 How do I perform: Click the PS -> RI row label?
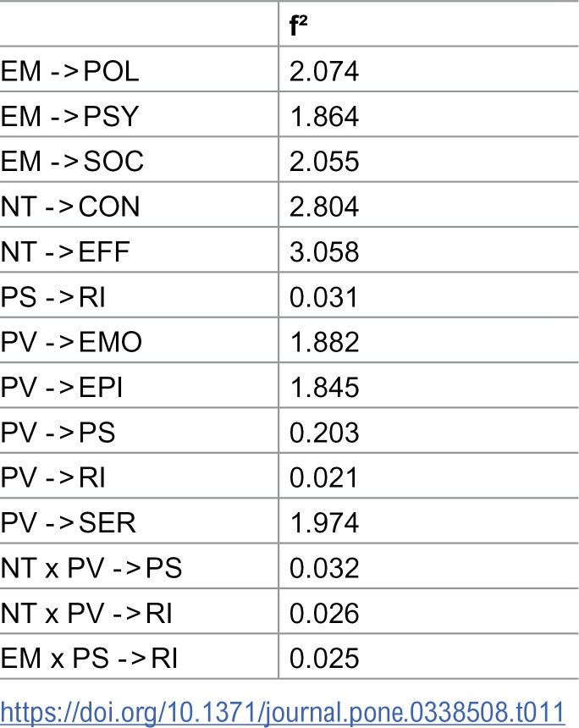pyautogui.click(x=52, y=296)
